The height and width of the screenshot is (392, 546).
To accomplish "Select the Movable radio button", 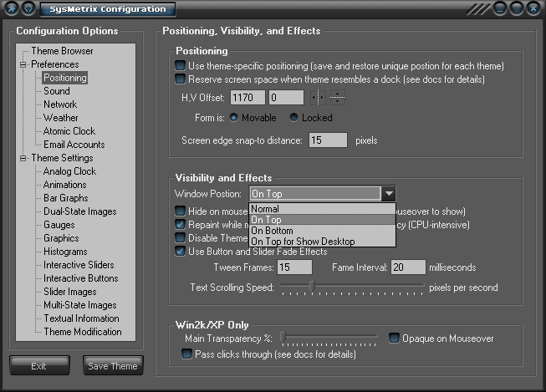I will (233, 118).
